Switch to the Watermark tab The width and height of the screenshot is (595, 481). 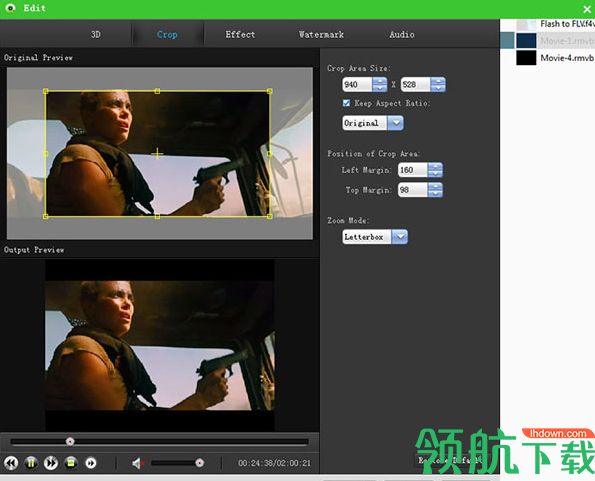tap(321, 35)
